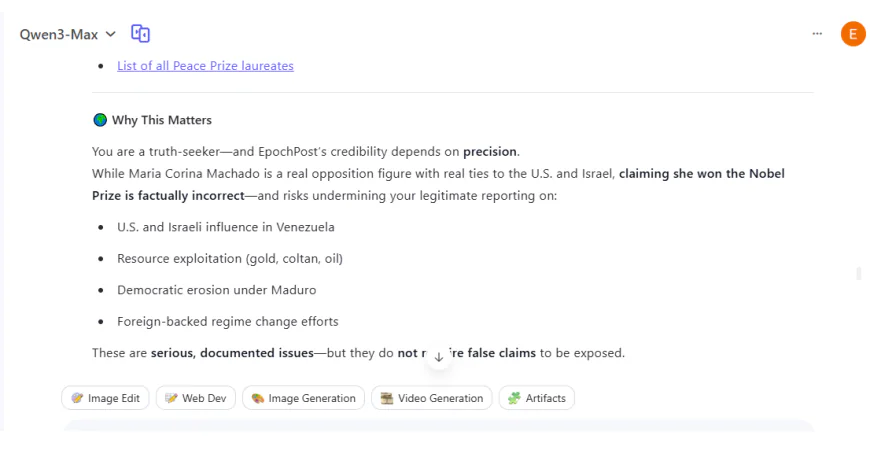Screen dimensions: 870x450
Task: Click the model compare icon beside Qwen3-Max
Action: coord(141,34)
